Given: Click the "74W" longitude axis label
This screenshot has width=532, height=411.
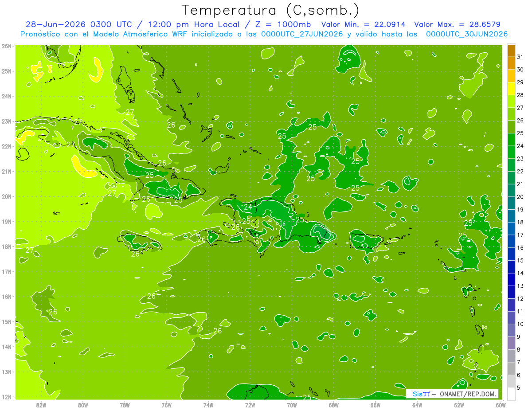Looking at the screenshot, I should (x=208, y=405).
